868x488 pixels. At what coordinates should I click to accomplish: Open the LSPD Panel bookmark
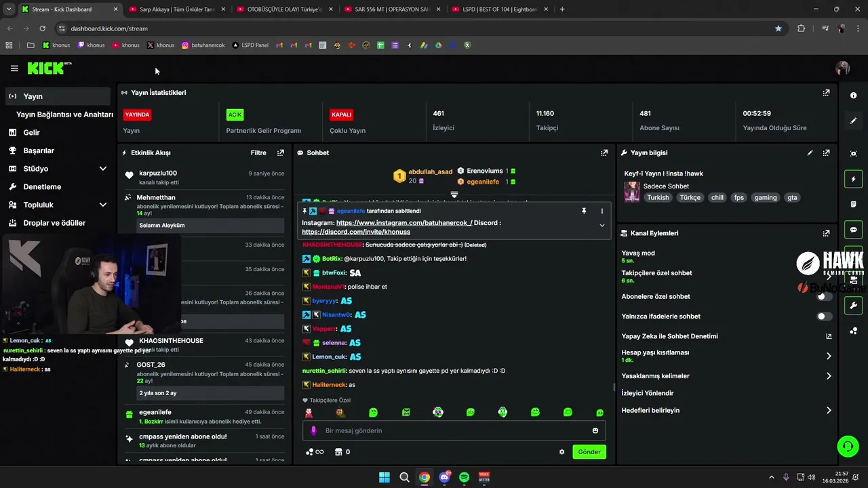pyautogui.click(x=250, y=45)
